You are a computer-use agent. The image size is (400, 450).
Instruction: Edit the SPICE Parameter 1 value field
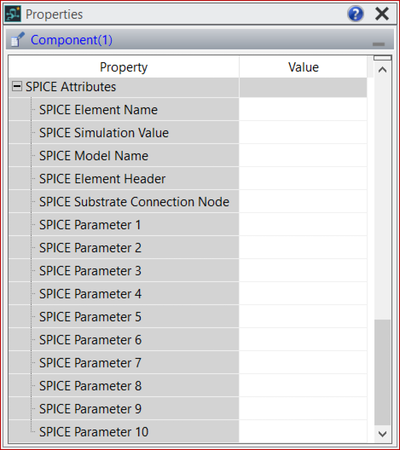[303, 224]
